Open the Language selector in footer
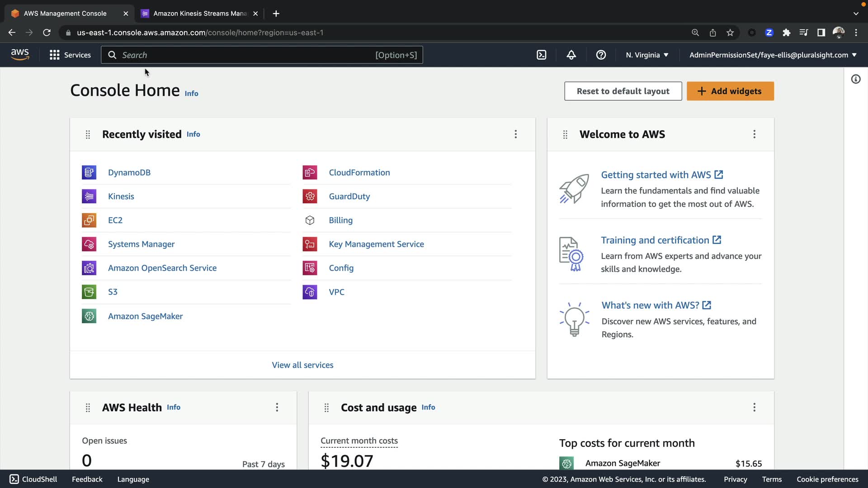 click(133, 479)
